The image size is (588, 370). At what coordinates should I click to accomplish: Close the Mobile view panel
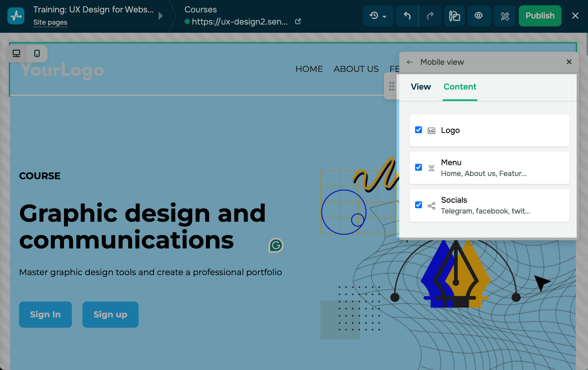pos(569,62)
